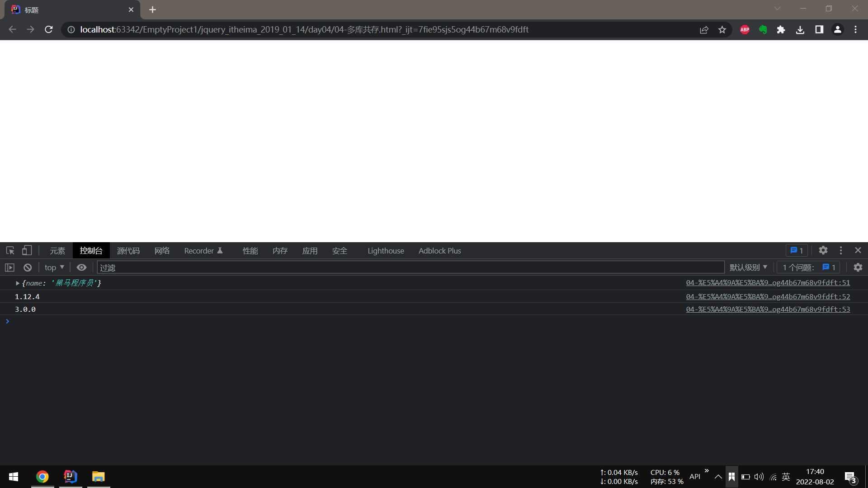868x488 pixels.
Task: Open the Chrome downloads icon
Action: point(800,30)
